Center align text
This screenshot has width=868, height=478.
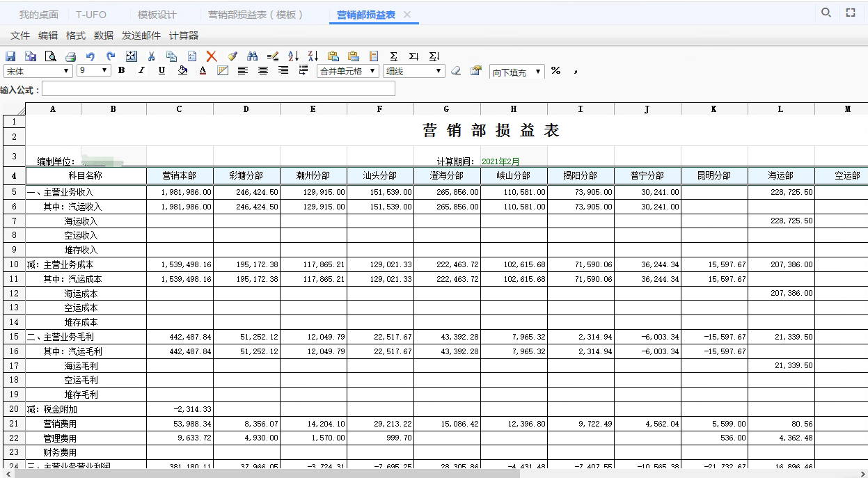(x=263, y=70)
